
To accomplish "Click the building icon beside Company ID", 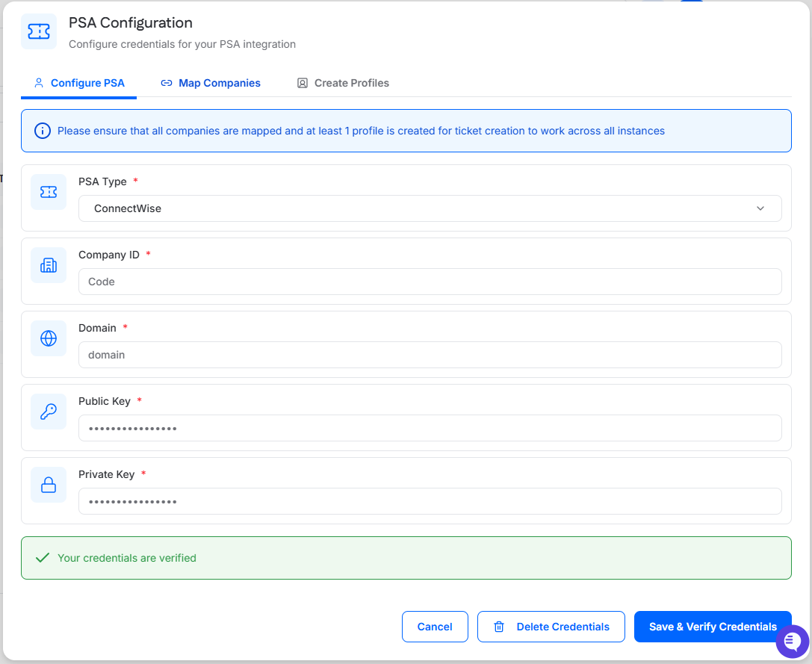I will [49, 265].
